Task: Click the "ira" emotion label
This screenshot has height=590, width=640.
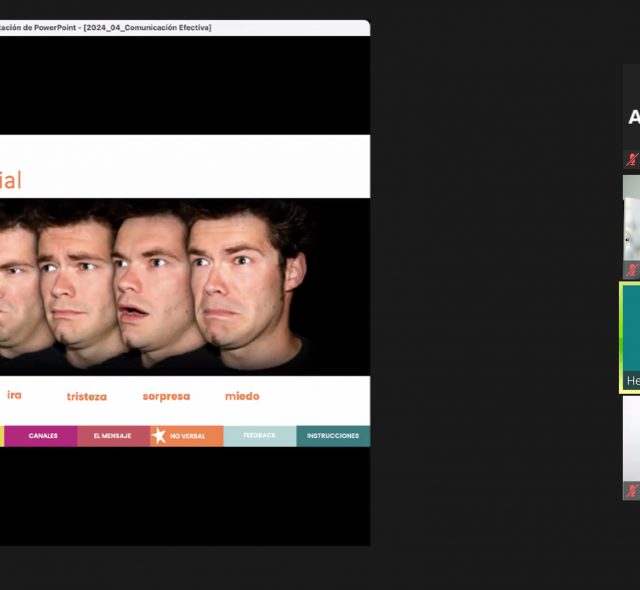Action: tap(14, 395)
